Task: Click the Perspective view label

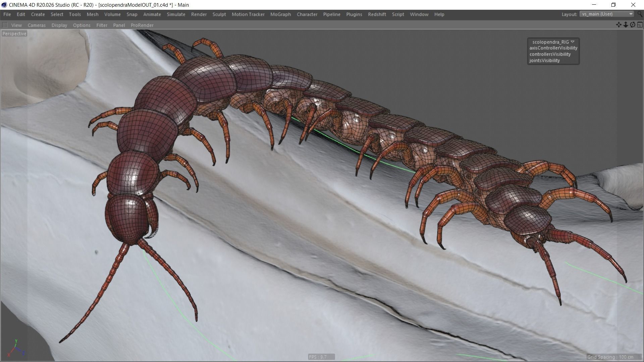Action: 14,34
